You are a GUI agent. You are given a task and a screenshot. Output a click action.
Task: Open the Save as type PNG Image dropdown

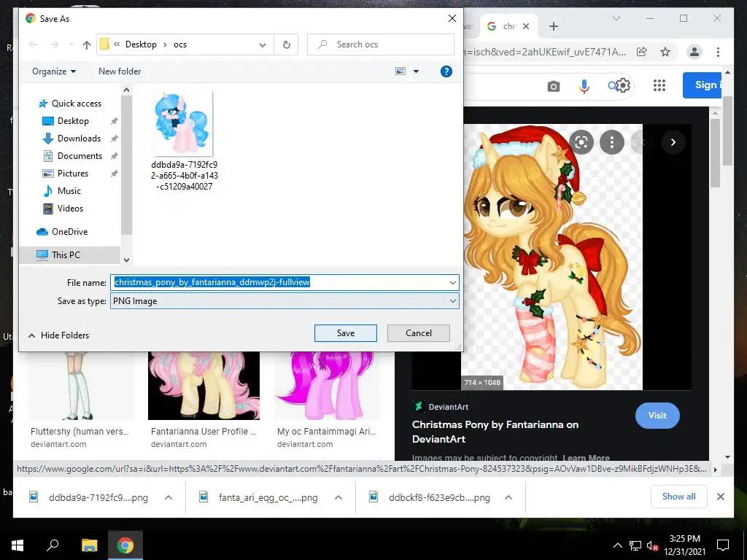tap(285, 301)
